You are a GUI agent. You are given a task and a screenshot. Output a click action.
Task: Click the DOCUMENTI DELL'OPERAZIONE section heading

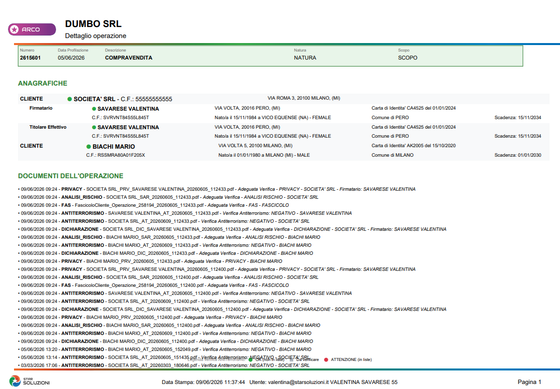coord(71,176)
